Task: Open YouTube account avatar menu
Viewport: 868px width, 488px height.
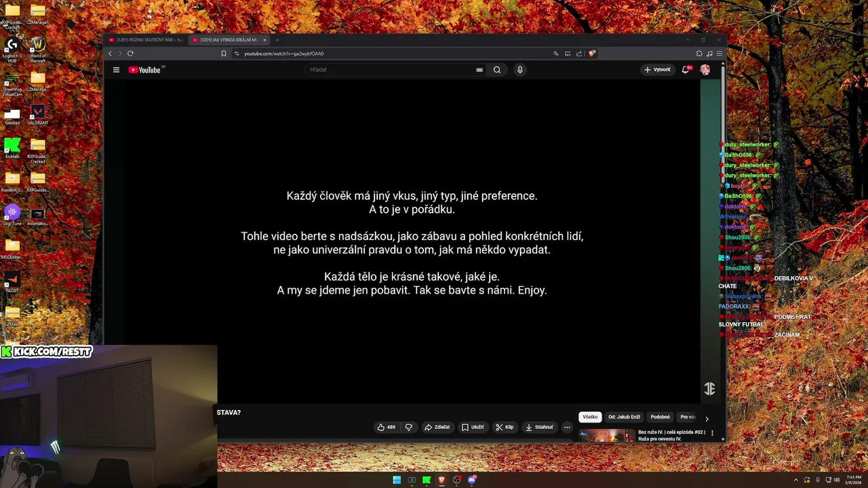Action: click(x=705, y=70)
